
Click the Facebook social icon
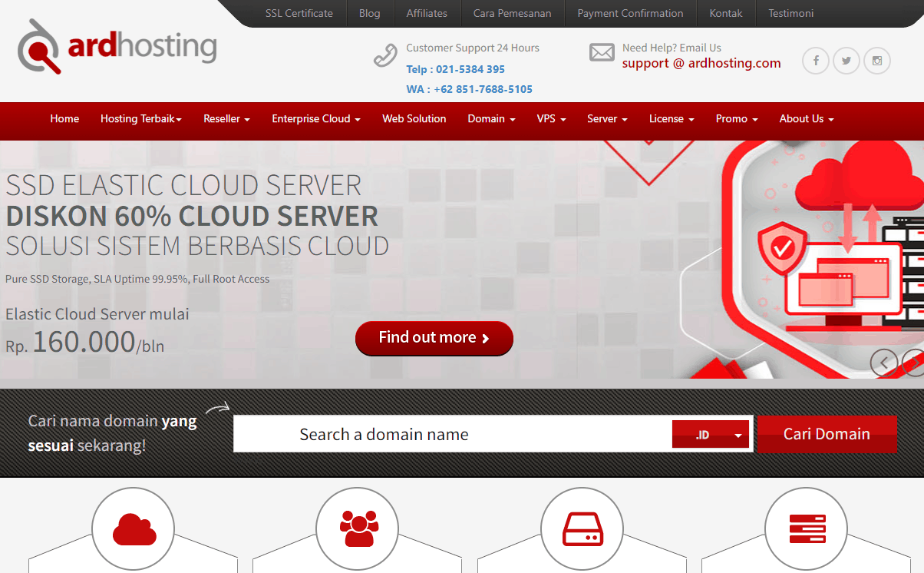click(x=816, y=61)
